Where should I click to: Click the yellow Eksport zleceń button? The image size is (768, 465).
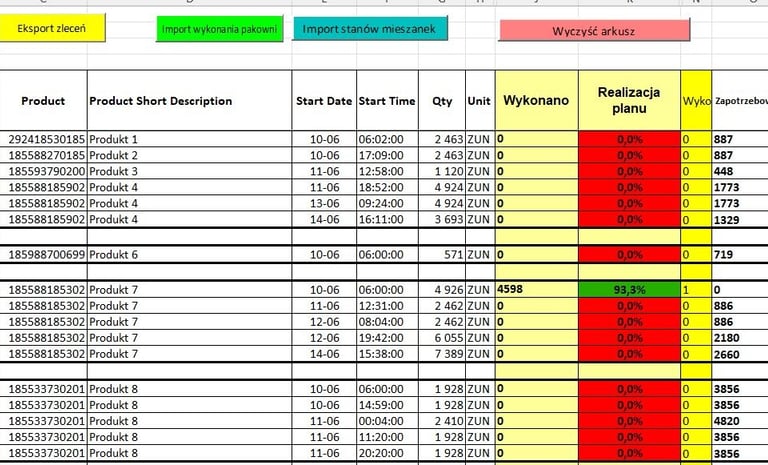[x=52, y=28]
